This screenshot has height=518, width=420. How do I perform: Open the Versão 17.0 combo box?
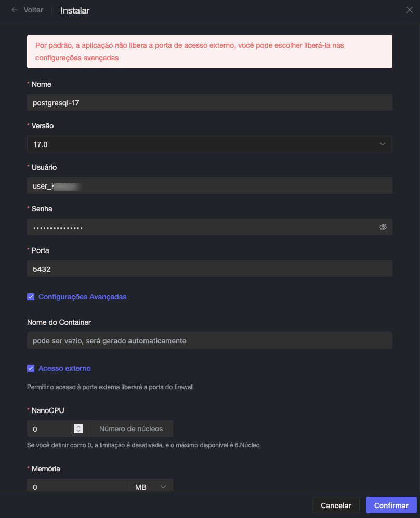(x=208, y=144)
